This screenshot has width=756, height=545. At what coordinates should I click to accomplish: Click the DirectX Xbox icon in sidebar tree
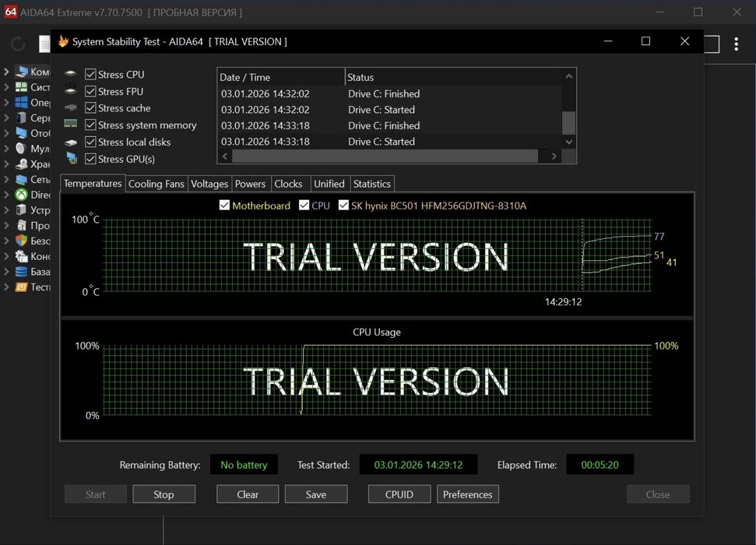point(21,195)
